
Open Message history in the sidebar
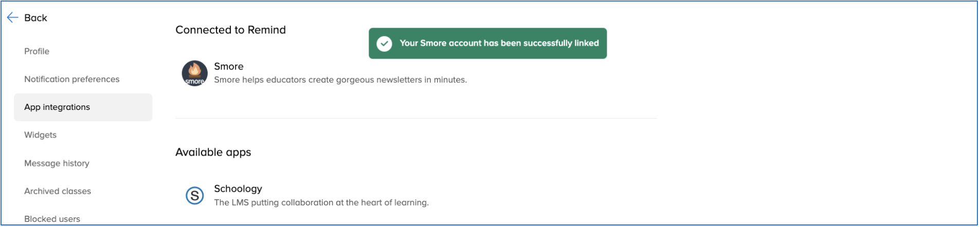(x=57, y=163)
